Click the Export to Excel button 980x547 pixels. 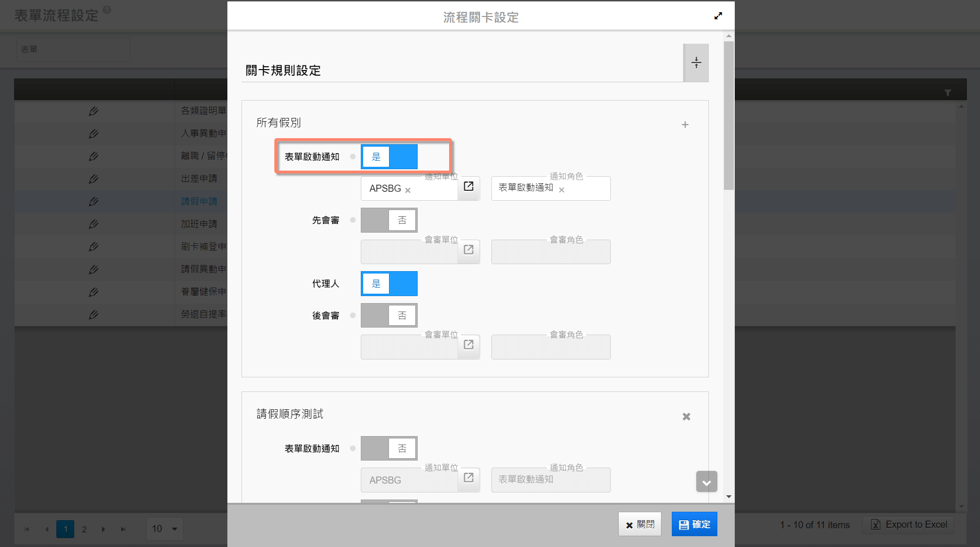(908, 524)
